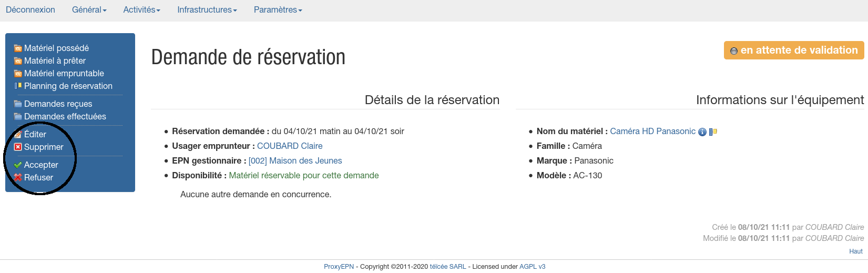Open the [002] Maison des Jeunes link
868x273 pixels.
(295, 161)
